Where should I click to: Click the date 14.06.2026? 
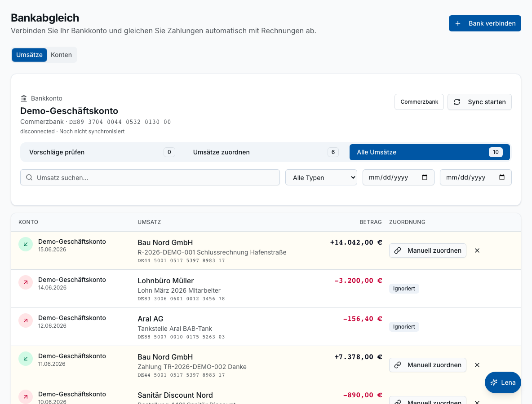[x=52, y=288]
